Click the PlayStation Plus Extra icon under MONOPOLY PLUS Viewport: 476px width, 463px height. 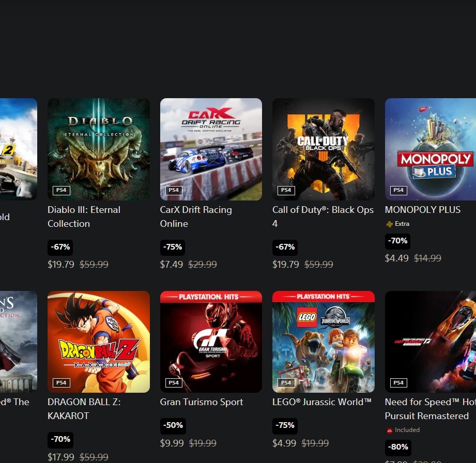click(389, 224)
